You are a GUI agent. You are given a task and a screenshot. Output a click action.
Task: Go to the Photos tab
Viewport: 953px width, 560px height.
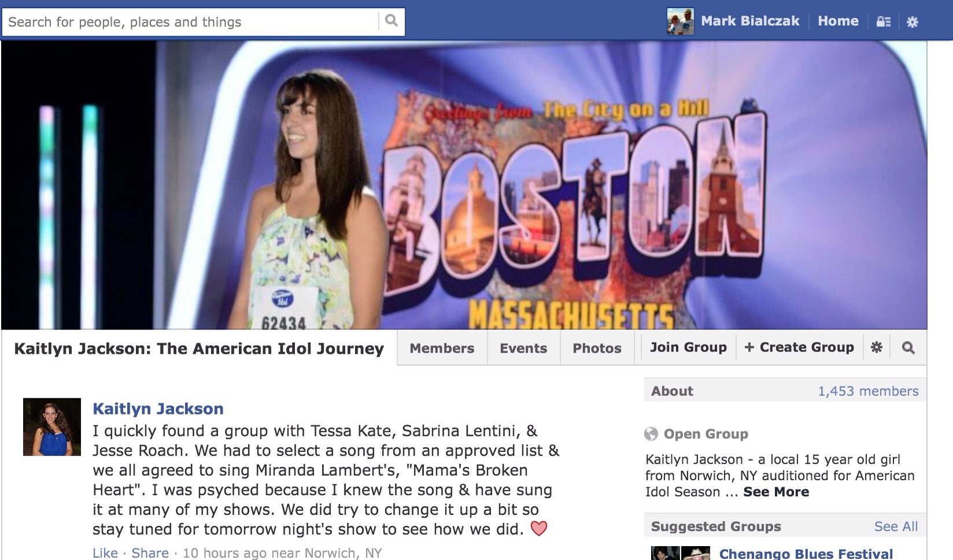(x=597, y=348)
